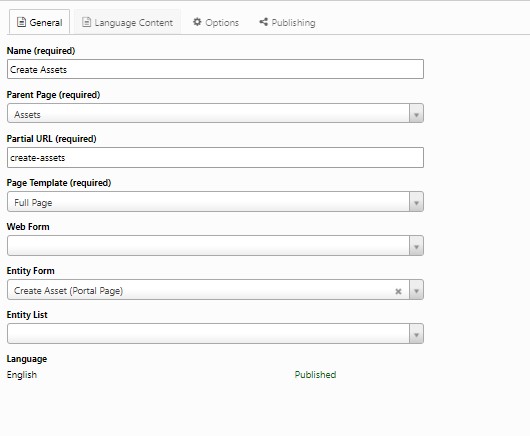Select the General tab
Viewport: 530px width, 436px height.
tap(40, 22)
